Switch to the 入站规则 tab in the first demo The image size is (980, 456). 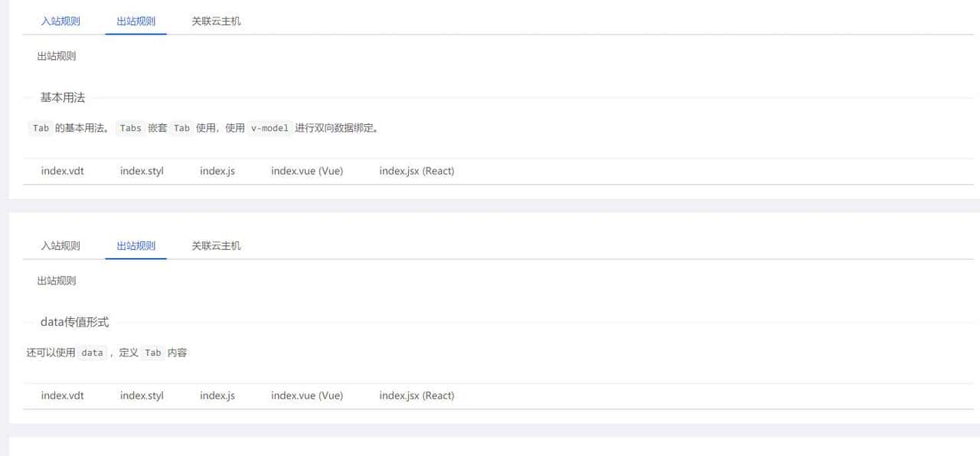[x=60, y=21]
